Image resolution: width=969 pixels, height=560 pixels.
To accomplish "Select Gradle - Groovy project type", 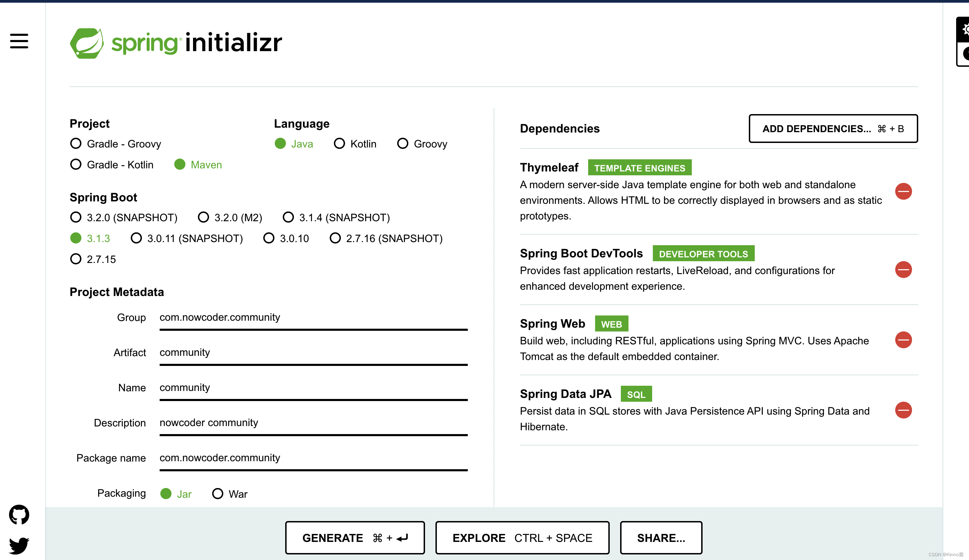I will point(116,143).
